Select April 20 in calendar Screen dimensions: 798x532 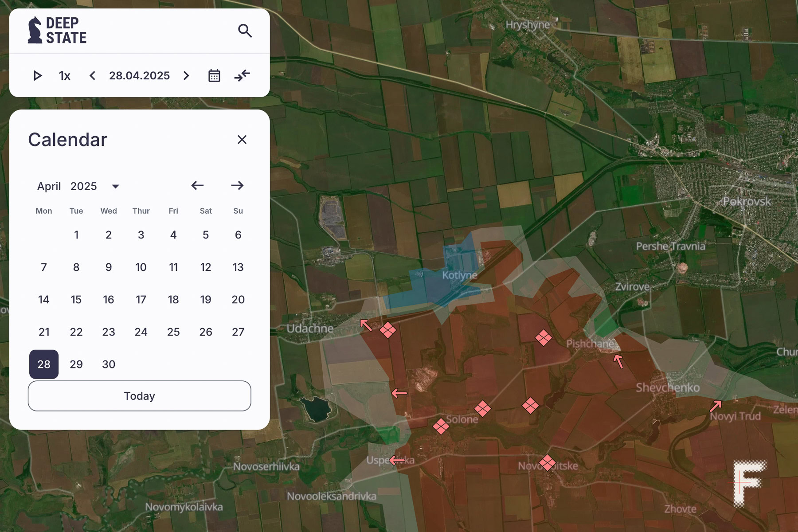(x=238, y=300)
